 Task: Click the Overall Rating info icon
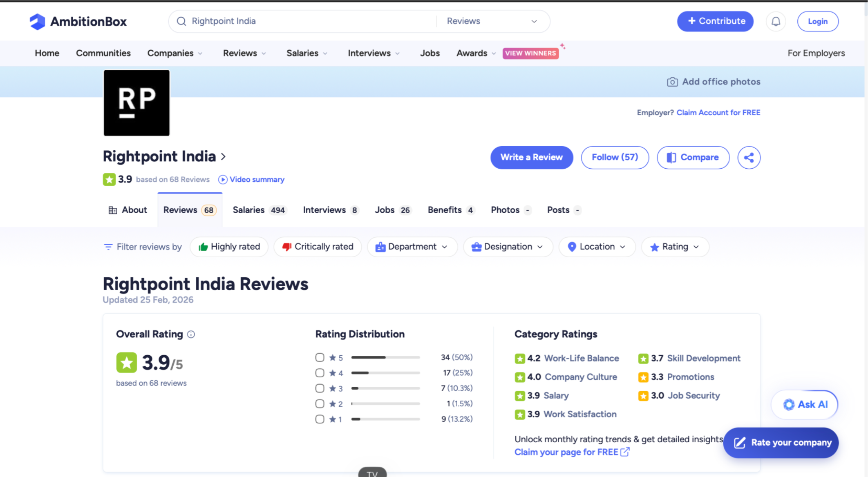pos(191,334)
